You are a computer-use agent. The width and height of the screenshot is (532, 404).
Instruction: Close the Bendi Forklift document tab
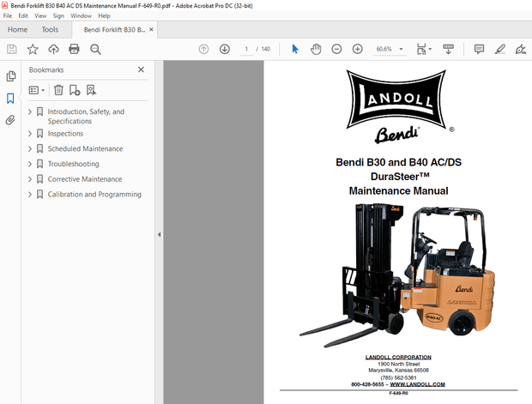[x=151, y=29]
